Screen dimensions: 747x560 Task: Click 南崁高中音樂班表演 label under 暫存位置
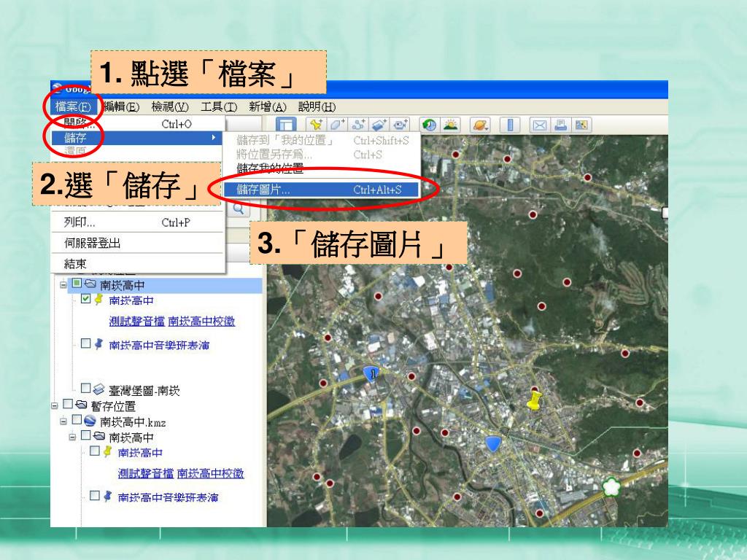[x=168, y=497]
